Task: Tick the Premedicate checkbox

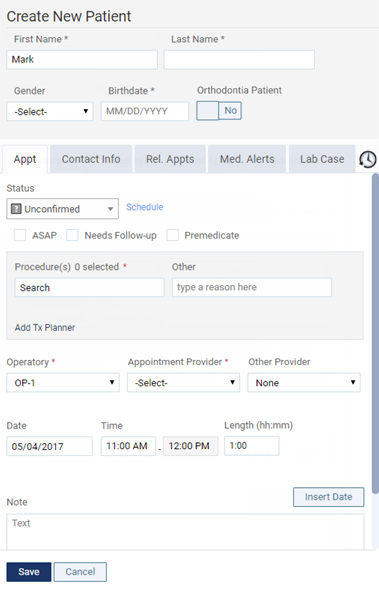Action: pyautogui.click(x=172, y=235)
